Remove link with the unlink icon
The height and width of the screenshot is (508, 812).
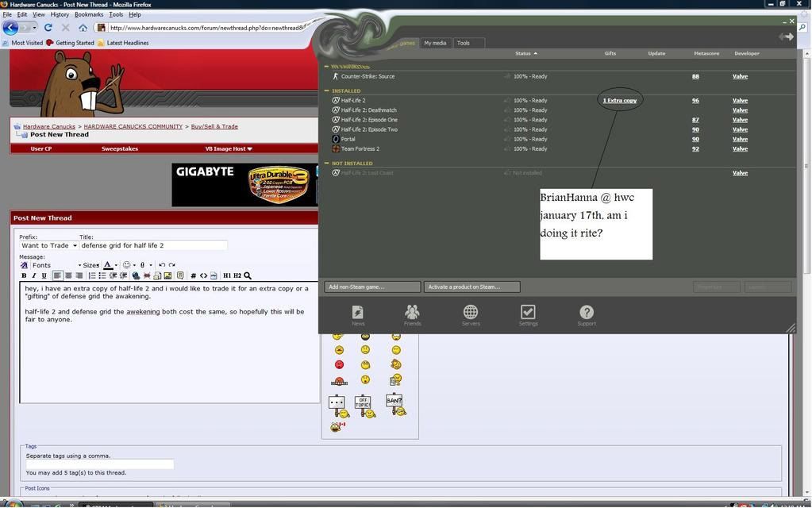[147, 275]
